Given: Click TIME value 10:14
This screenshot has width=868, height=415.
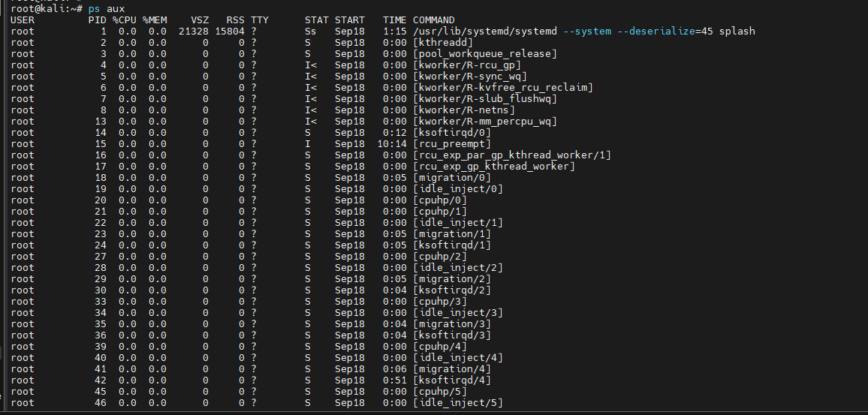Looking at the screenshot, I should tap(392, 144).
